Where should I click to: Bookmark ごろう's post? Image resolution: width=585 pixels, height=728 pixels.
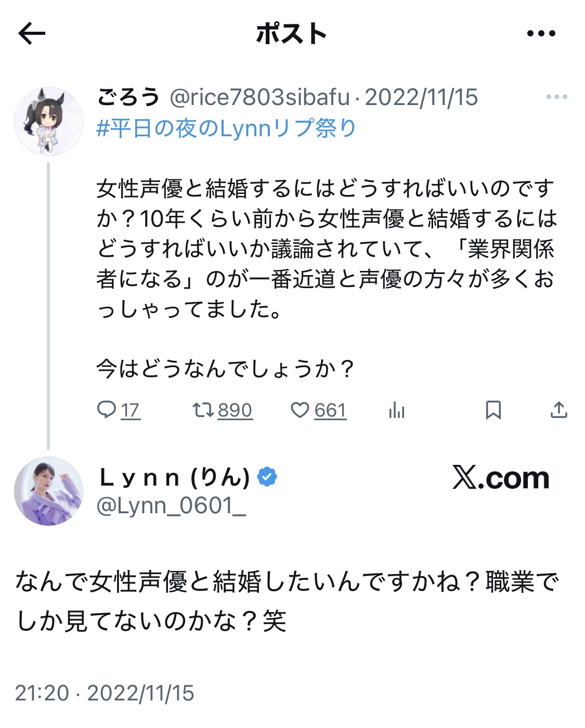(x=493, y=410)
